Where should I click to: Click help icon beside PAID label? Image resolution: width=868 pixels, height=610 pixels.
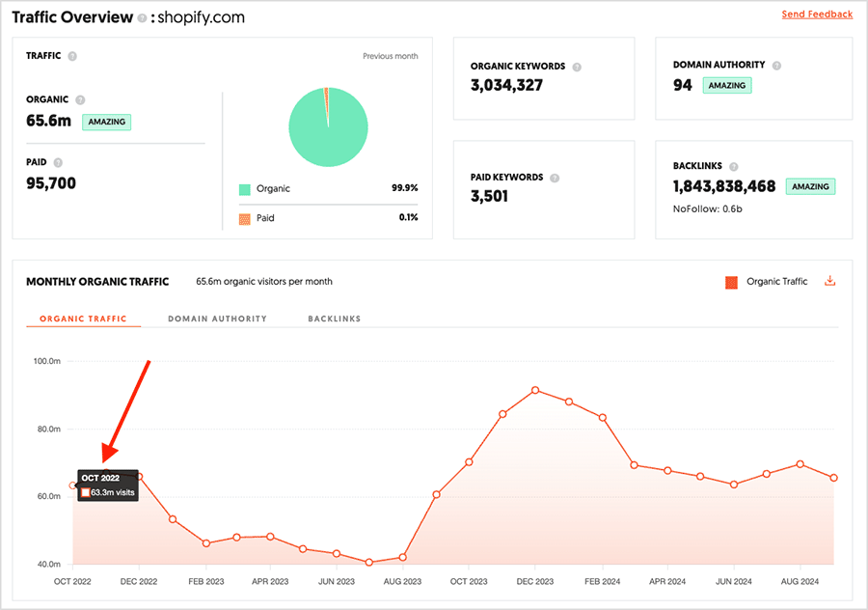[x=58, y=162]
